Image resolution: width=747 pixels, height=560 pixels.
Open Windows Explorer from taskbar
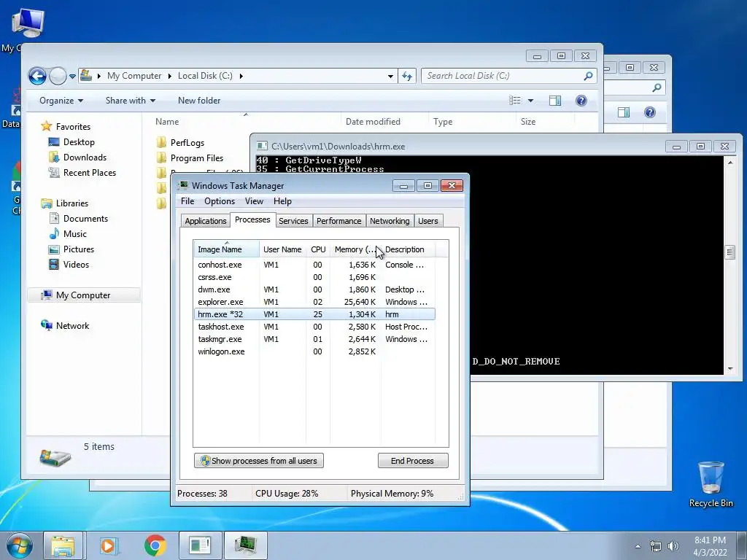click(x=63, y=545)
